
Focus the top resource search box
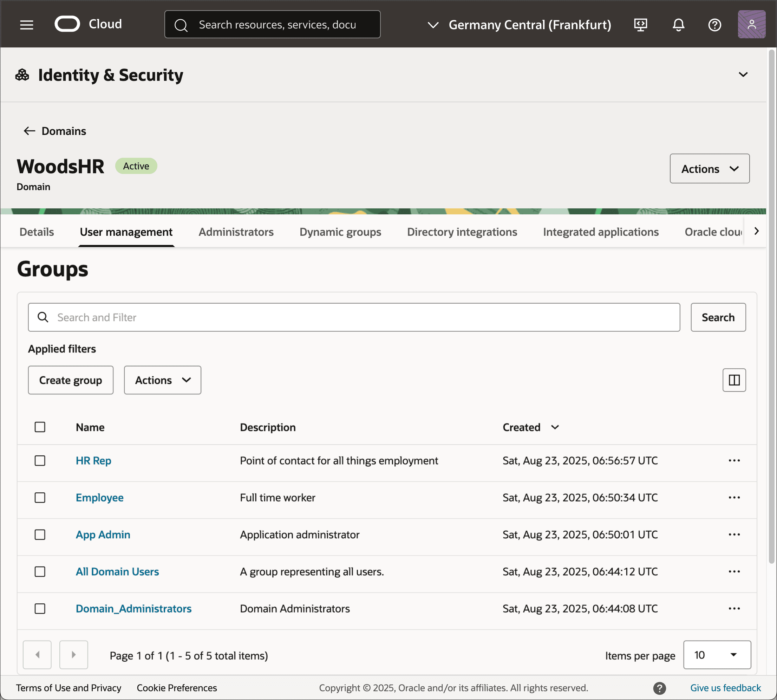272,24
